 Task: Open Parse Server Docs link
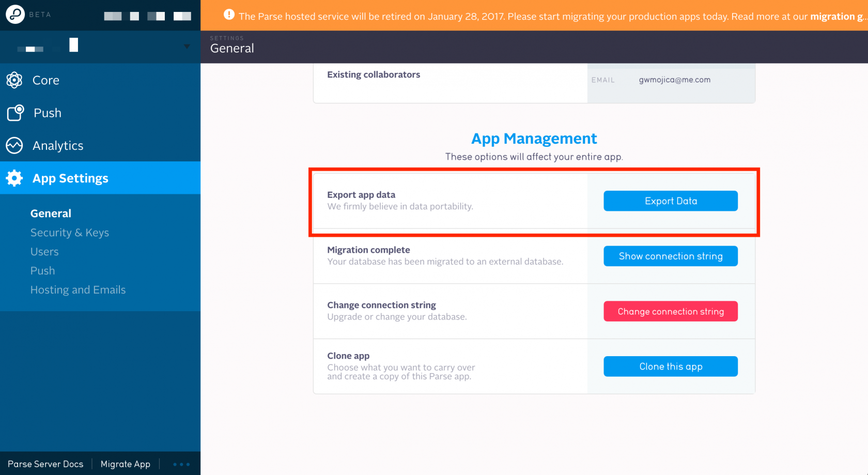click(45, 464)
